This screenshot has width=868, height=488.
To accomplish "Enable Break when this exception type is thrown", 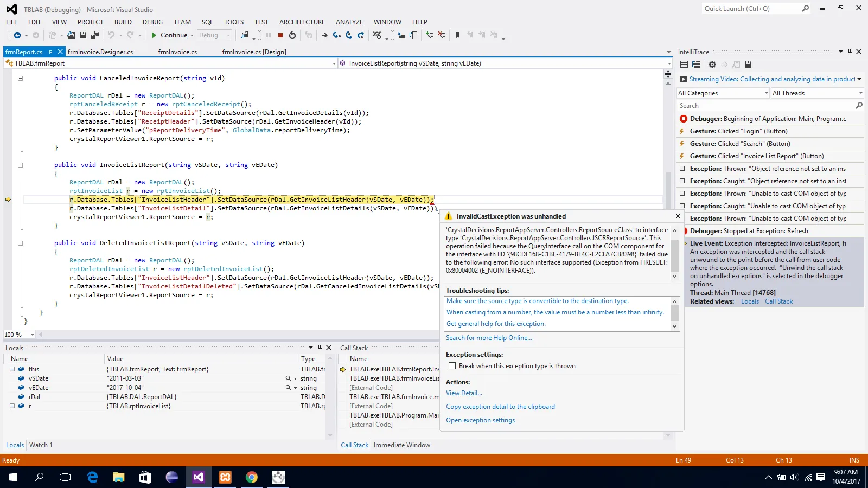I will 452,366.
